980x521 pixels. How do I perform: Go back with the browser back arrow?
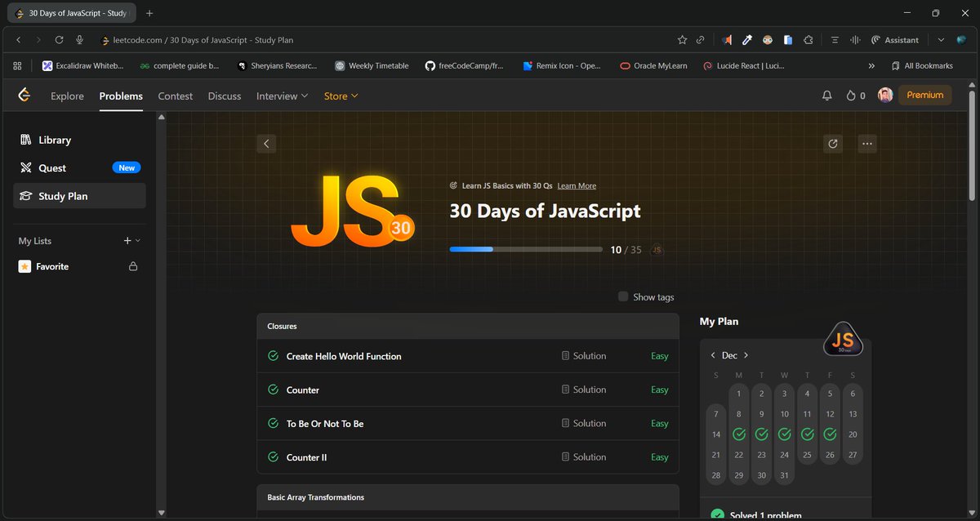(x=19, y=39)
